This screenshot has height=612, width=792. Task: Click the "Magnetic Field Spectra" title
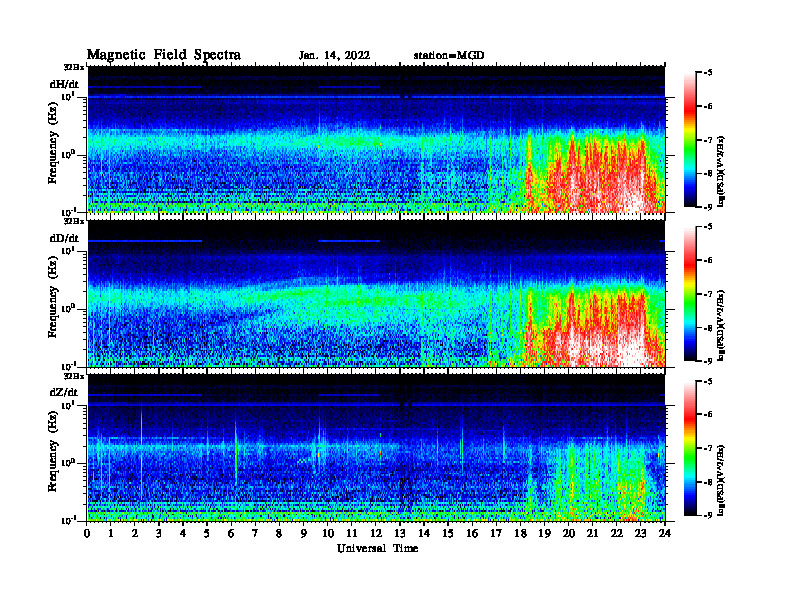pos(164,55)
